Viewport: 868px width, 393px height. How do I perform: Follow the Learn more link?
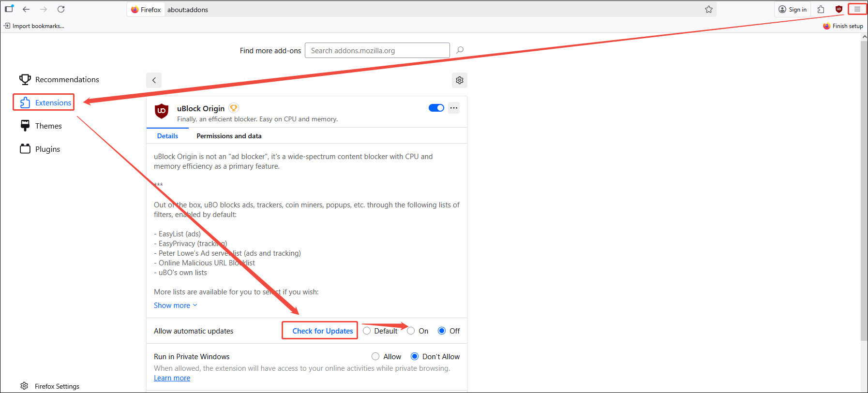(172, 378)
